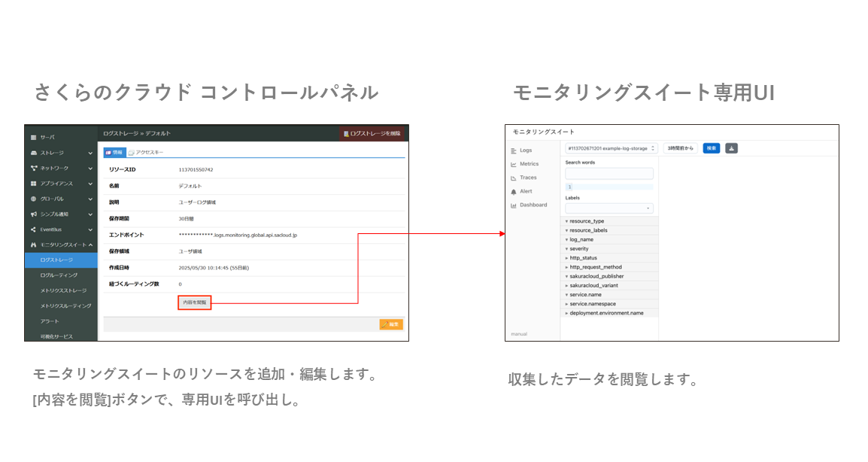Viewport: 868px width, 462px height.
Task: Click the Search words input field
Action: (609, 174)
